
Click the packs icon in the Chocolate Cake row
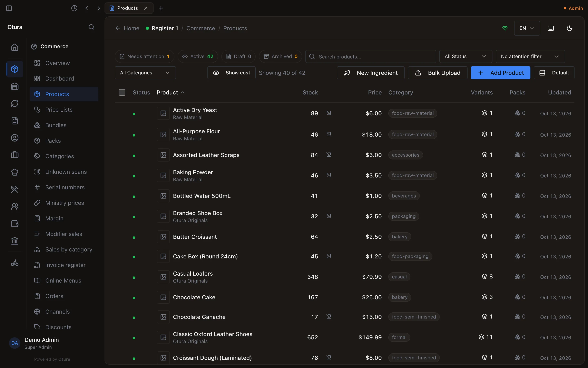(x=517, y=297)
